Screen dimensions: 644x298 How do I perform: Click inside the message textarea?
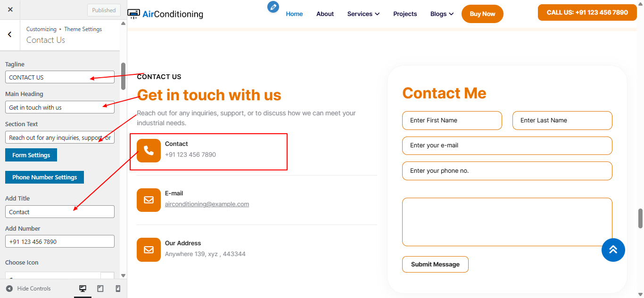click(507, 222)
